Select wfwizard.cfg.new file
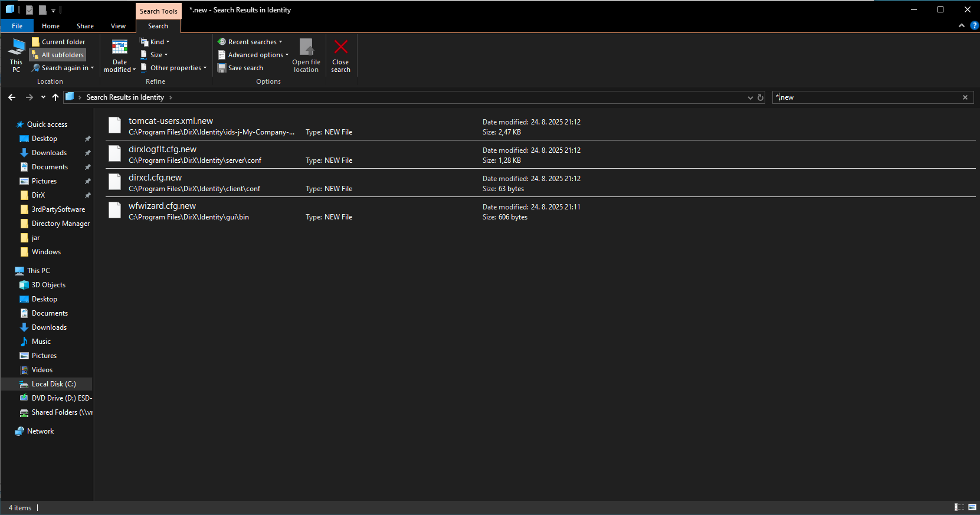Screen dimensions: 980x515 540,211
